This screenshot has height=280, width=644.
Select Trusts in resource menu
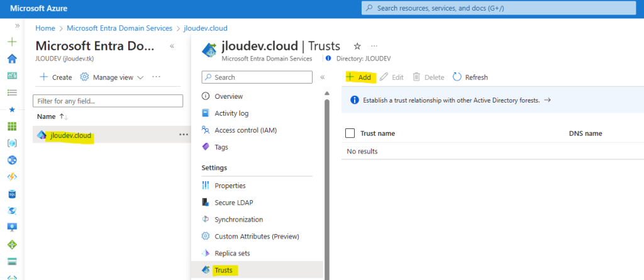[257, 270]
